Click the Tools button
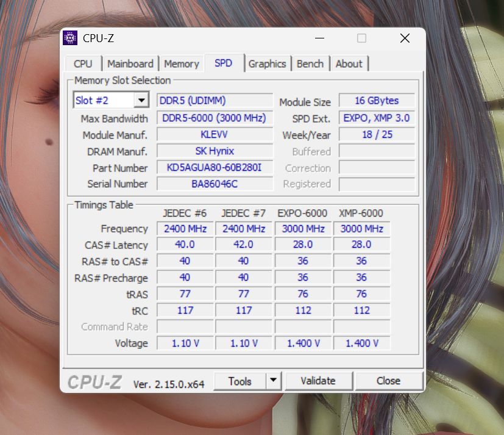The height and width of the screenshot is (435, 504). (x=240, y=381)
